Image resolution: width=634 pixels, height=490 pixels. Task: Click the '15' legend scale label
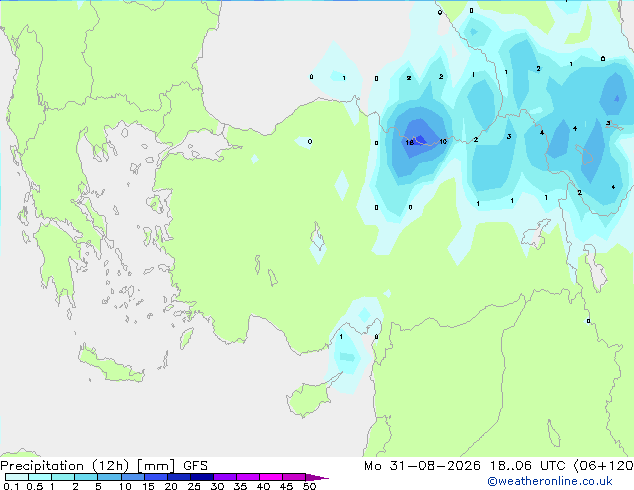(148, 486)
